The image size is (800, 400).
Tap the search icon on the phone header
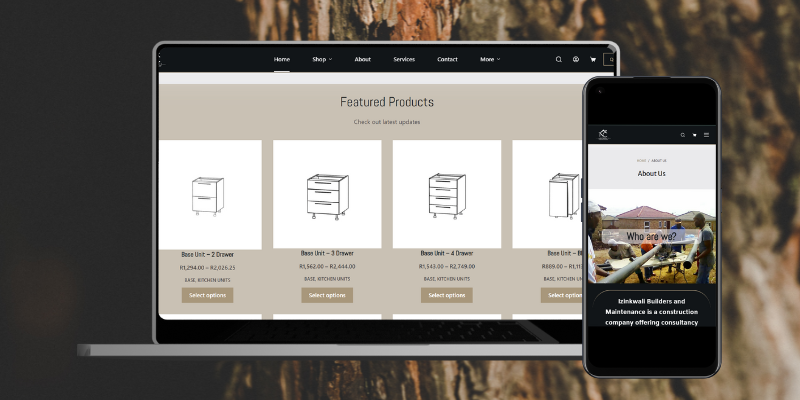pos(682,135)
